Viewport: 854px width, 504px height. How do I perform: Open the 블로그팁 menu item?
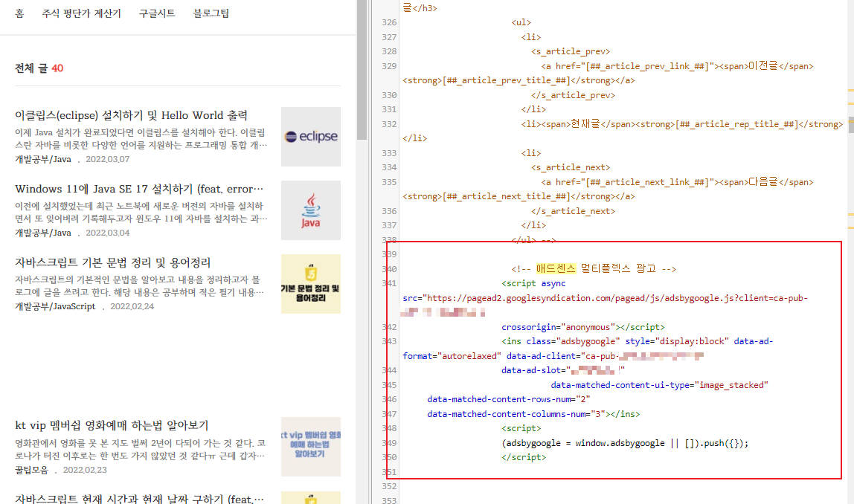[x=211, y=13]
